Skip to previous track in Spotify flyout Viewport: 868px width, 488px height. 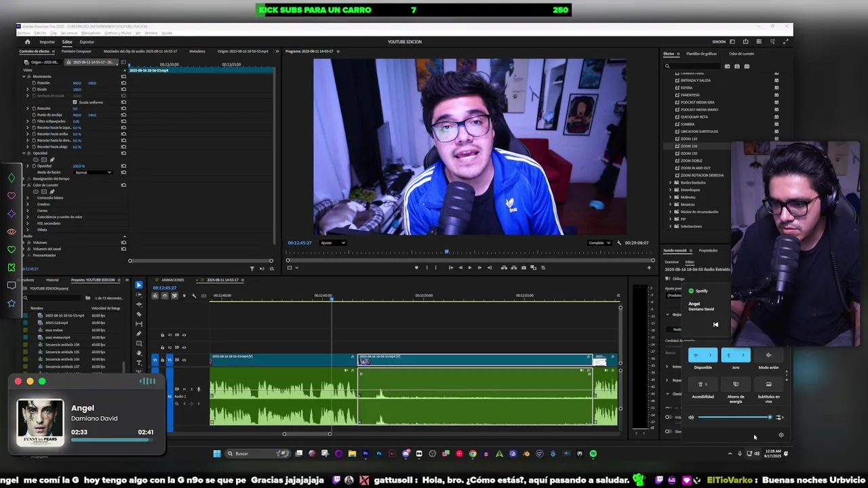click(x=715, y=325)
